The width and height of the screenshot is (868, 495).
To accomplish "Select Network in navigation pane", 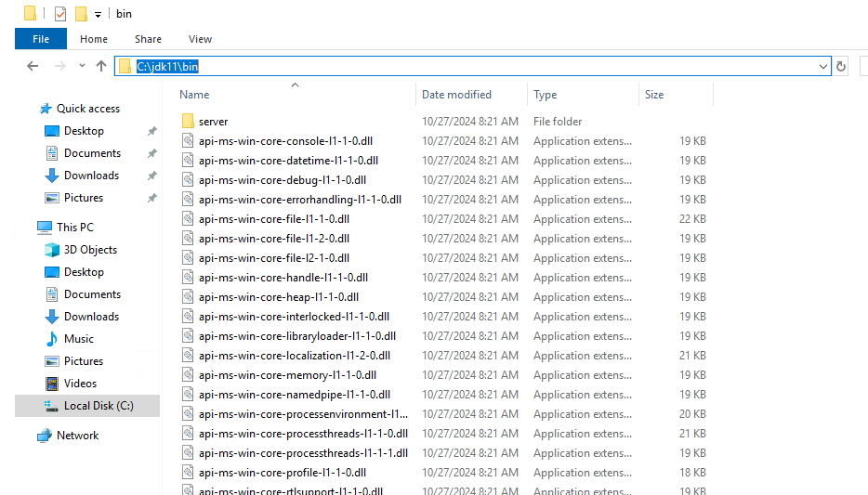I will (77, 436).
